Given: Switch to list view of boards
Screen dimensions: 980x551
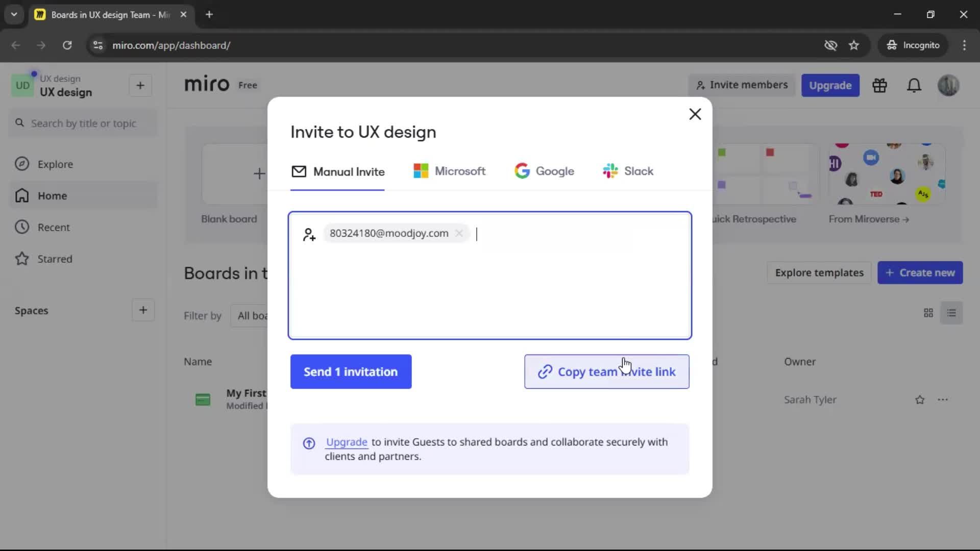Looking at the screenshot, I should (x=951, y=313).
